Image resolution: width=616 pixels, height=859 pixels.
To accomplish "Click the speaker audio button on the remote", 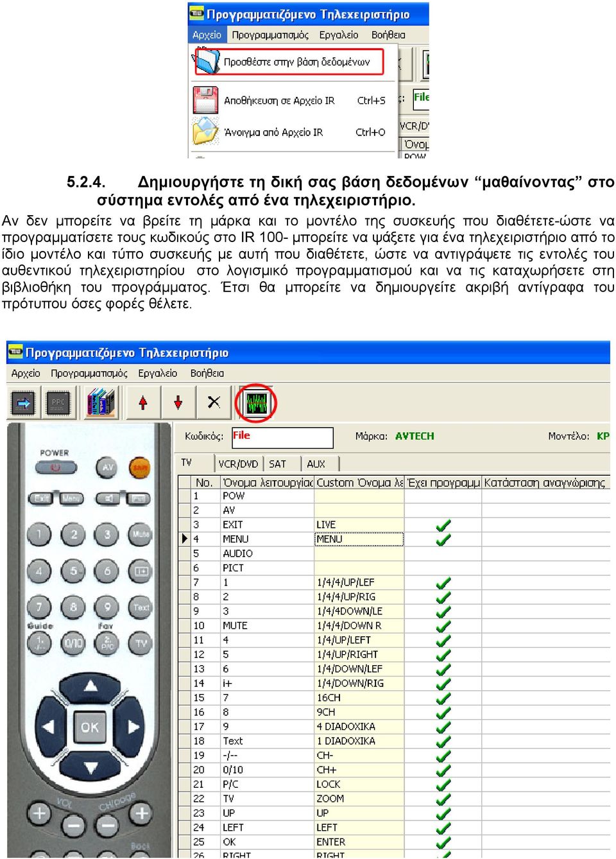I will click(108, 498).
